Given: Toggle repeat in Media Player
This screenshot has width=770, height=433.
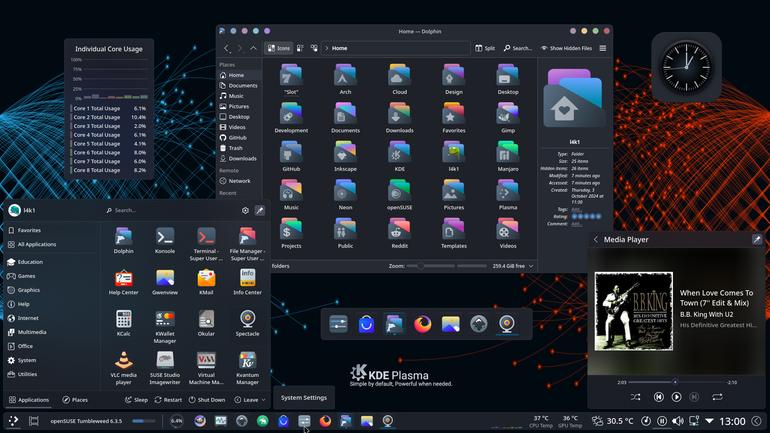Looking at the screenshot, I should coord(717,397).
